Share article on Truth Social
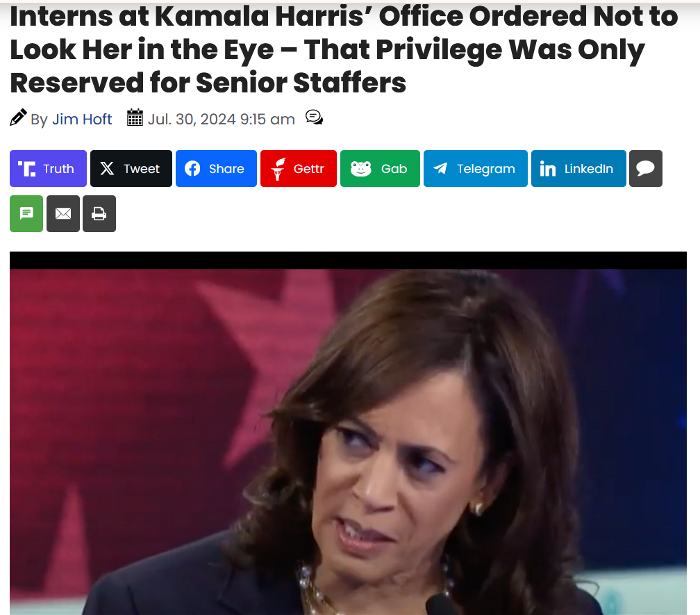Image resolution: width=700 pixels, height=615 pixels. [48, 168]
